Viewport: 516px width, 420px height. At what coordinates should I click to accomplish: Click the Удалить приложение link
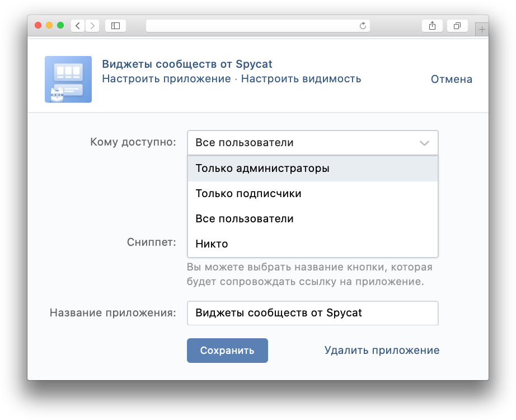point(382,351)
